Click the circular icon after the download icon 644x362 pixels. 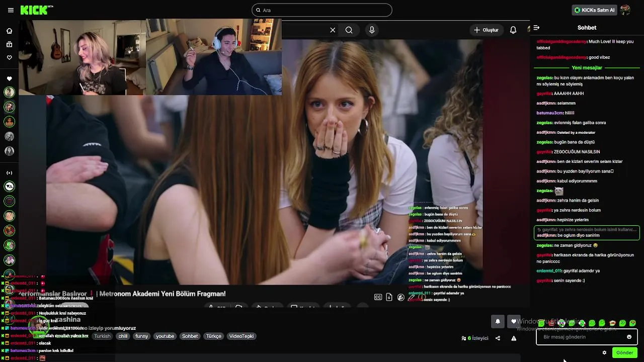coord(400,297)
